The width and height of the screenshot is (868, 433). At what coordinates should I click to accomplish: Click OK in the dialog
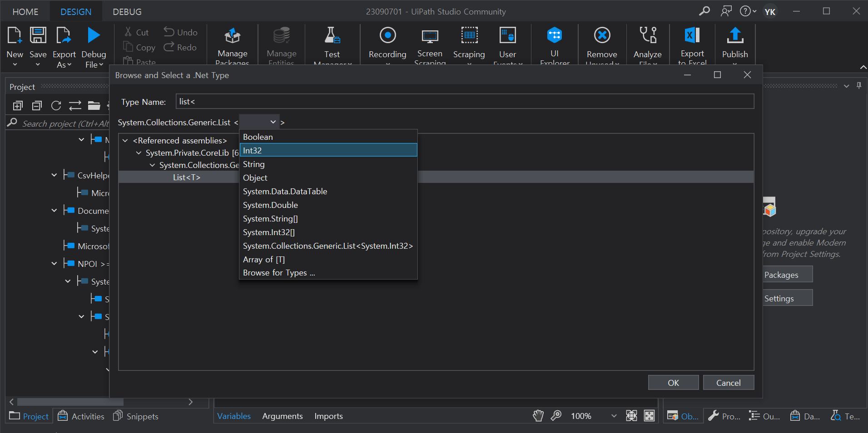673,383
